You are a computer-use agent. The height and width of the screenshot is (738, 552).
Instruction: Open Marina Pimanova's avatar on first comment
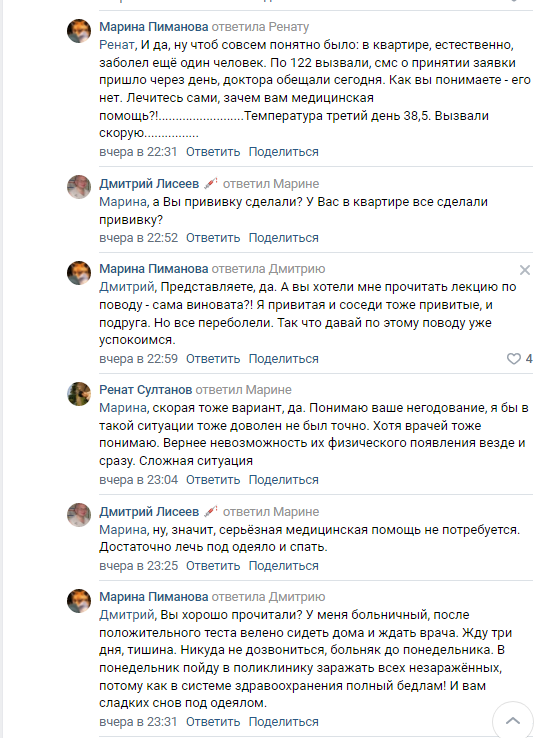click(x=79, y=31)
